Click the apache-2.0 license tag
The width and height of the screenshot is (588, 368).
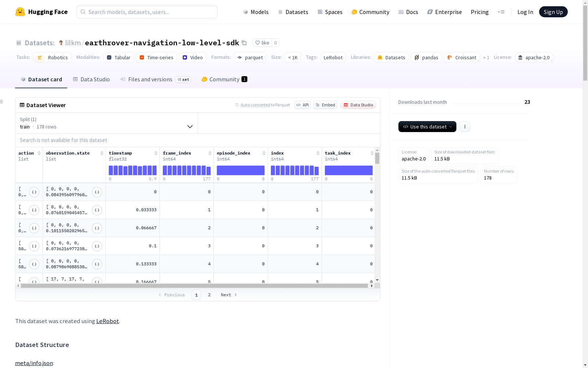[x=534, y=57]
